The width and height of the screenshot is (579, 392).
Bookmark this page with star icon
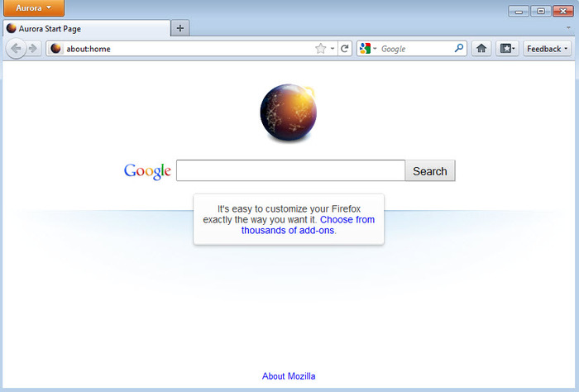pos(321,48)
